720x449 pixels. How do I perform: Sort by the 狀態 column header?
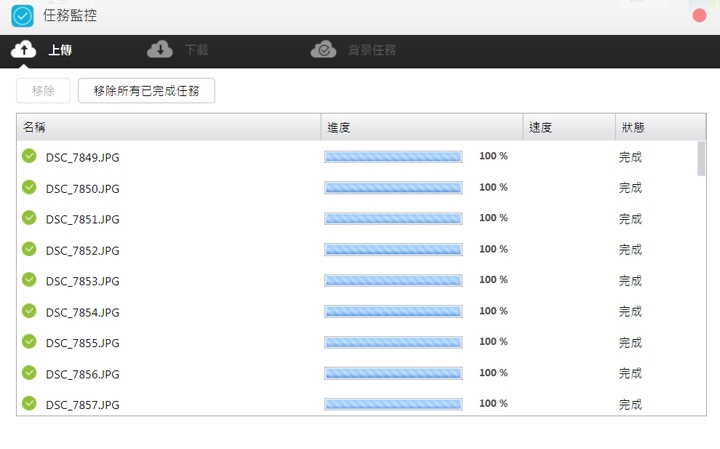tap(660, 127)
